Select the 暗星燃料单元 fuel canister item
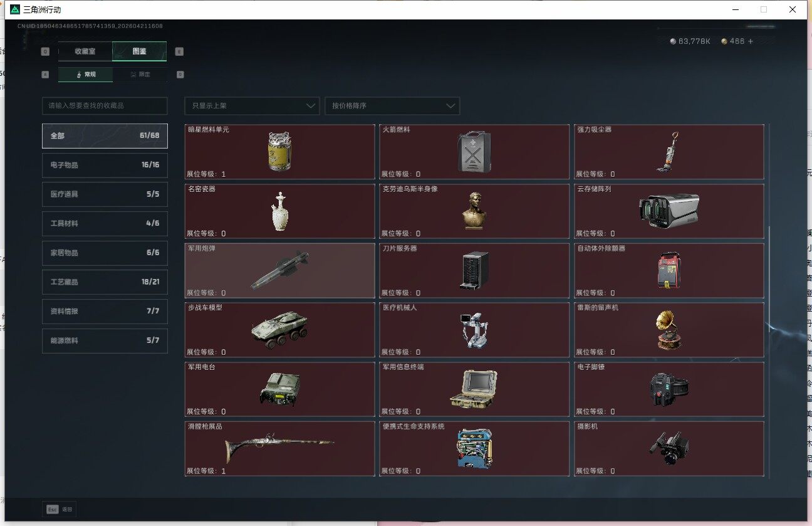Viewport: 812px width, 526px height. (279, 152)
